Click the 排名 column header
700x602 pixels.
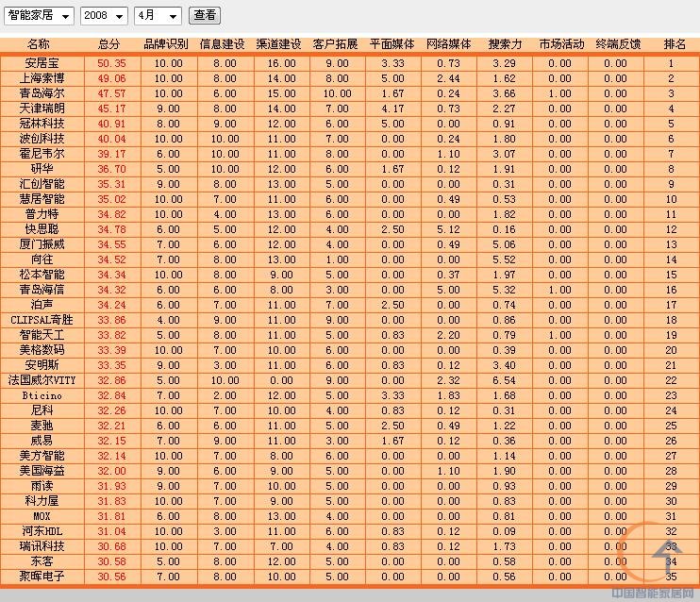(x=675, y=44)
